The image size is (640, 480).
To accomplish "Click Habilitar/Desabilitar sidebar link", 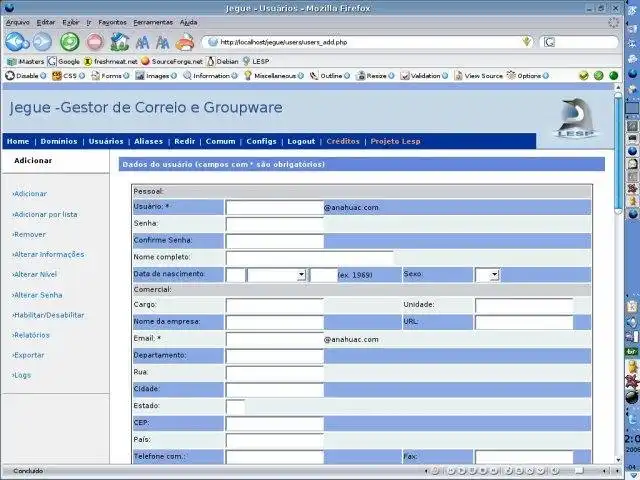I will 48,315.
